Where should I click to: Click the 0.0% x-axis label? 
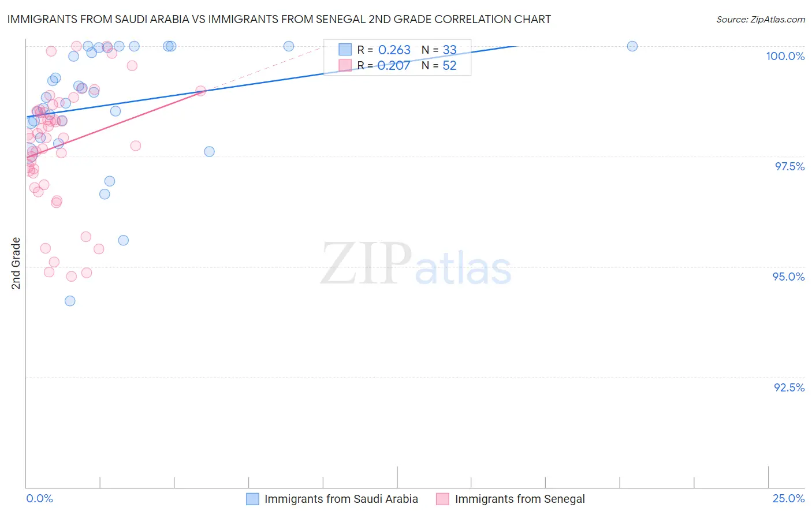40,498
